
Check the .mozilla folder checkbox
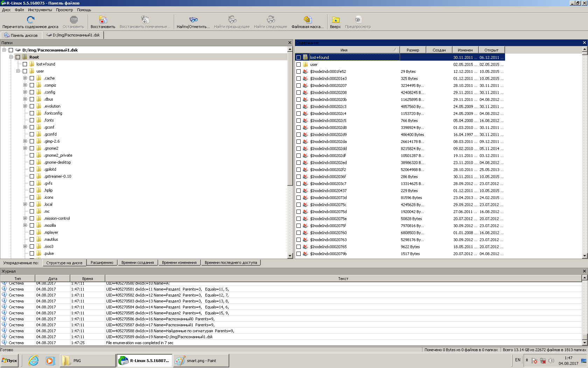pyautogui.click(x=32, y=225)
